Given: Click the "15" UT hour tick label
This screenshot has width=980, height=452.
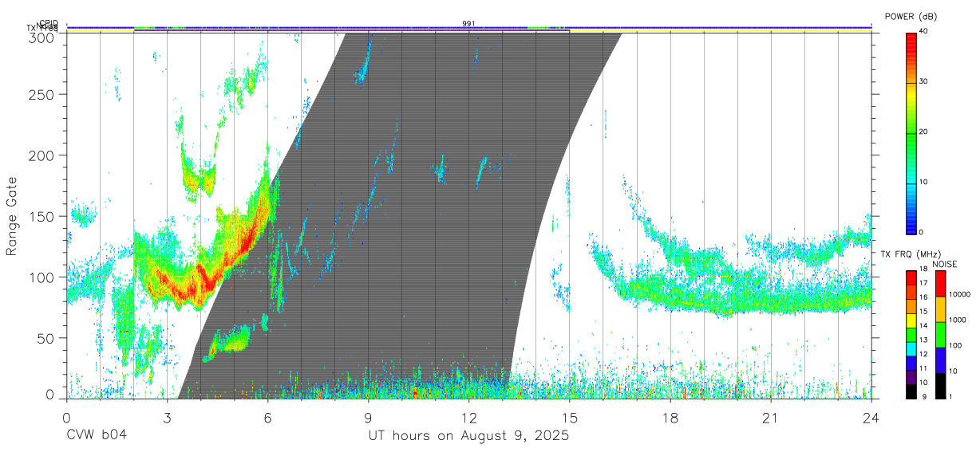Looking at the screenshot, I should click(569, 416).
